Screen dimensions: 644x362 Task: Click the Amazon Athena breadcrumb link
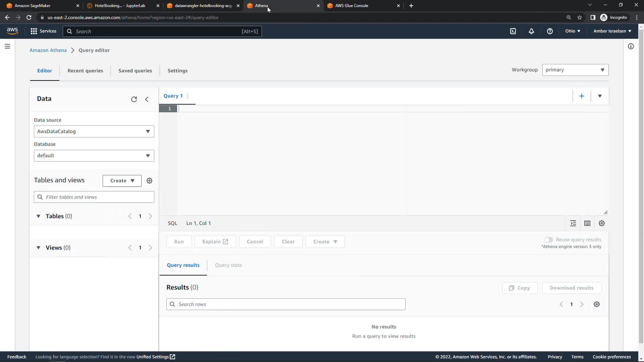coord(48,50)
